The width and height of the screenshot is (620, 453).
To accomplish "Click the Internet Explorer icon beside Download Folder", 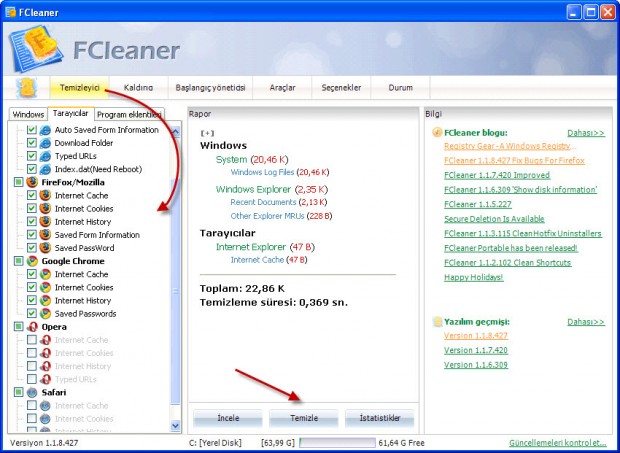I will [45, 143].
